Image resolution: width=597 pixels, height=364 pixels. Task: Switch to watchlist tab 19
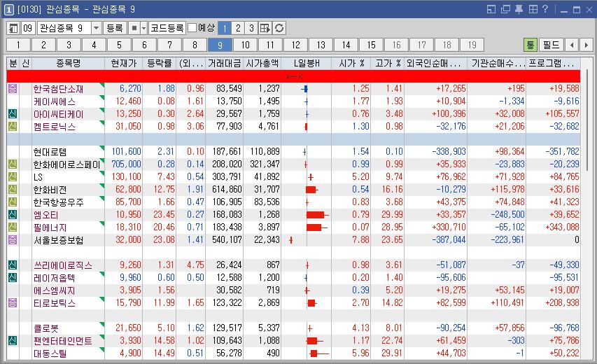(472, 45)
